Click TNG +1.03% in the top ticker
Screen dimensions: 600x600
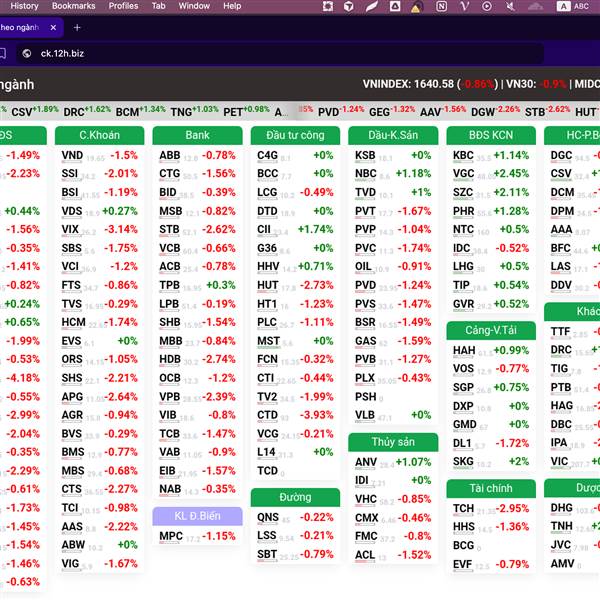coord(194,111)
